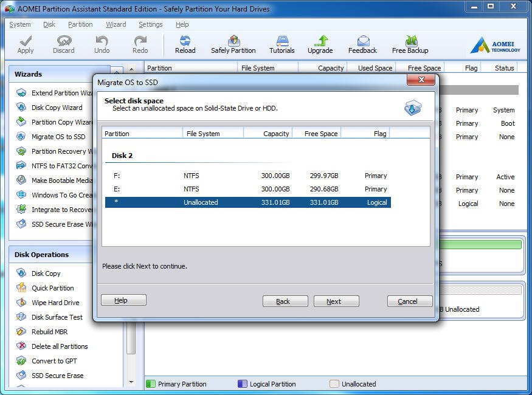
Task: Click the Quick Partition icon
Action: [21, 287]
